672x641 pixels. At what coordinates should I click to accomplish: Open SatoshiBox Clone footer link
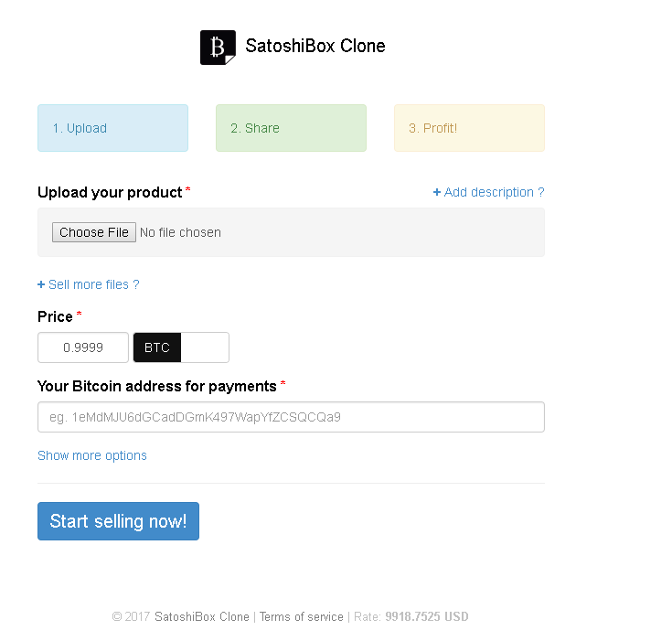tap(202, 616)
